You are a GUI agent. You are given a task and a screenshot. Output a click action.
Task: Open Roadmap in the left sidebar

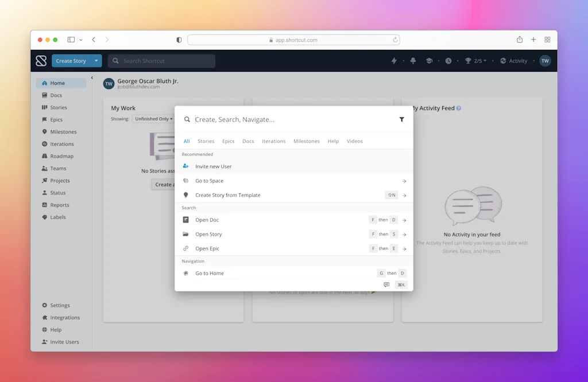click(x=61, y=156)
